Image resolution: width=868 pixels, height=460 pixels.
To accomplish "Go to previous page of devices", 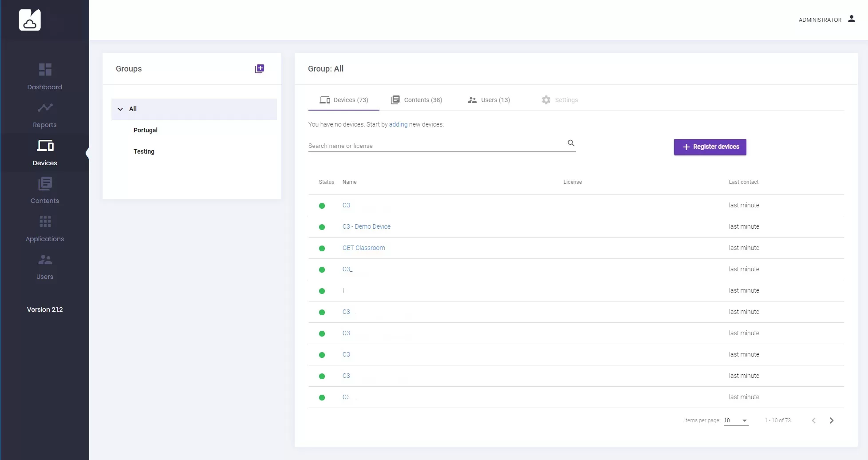I will (x=814, y=420).
